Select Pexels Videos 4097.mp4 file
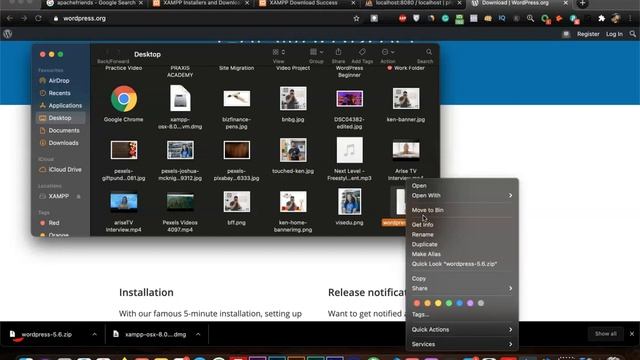The height and width of the screenshot is (360, 640). pyautogui.click(x=180, y=202)
